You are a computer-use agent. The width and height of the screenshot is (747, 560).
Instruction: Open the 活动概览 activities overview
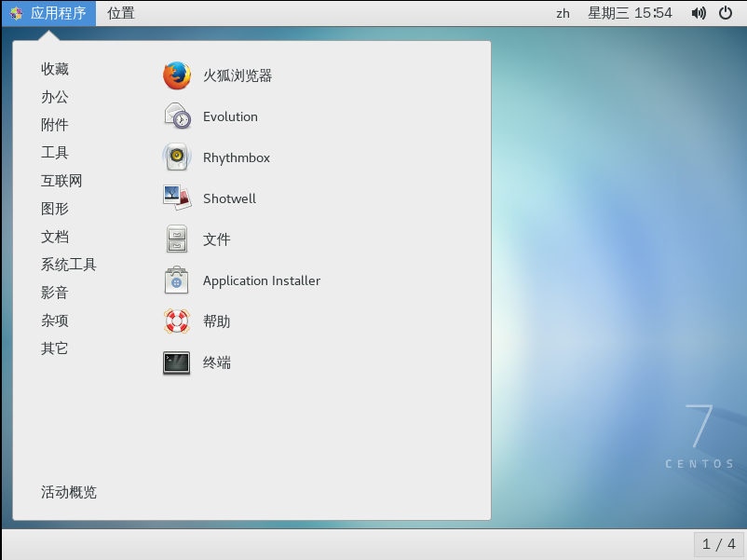point(69,492)
